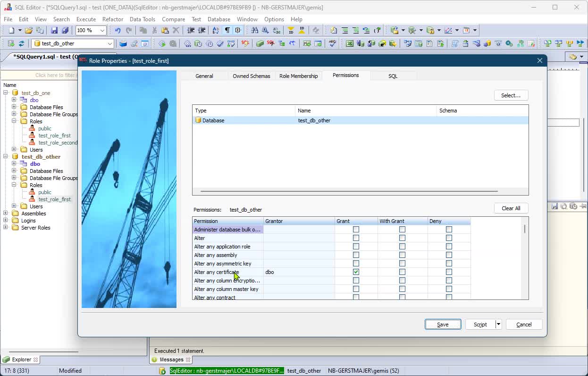Enable With Grant for Alter permission

(402, 238)
